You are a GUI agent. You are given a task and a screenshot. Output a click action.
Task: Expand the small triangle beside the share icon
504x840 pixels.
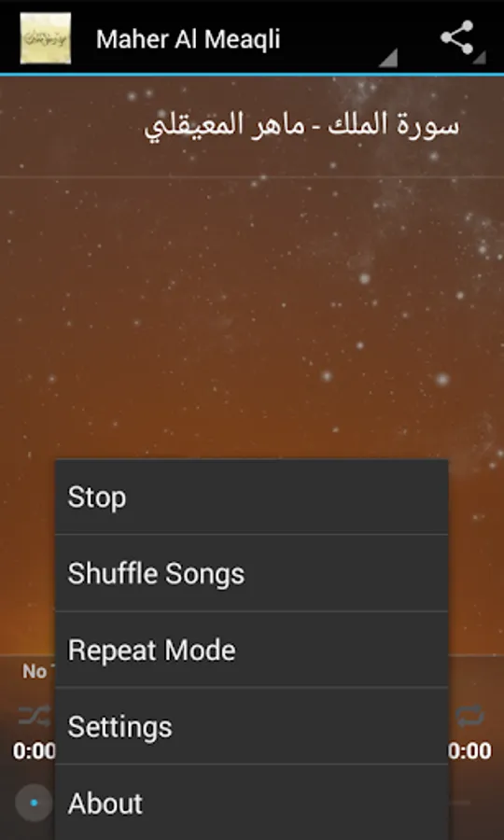pyautogui.click(x=480, y=57)
